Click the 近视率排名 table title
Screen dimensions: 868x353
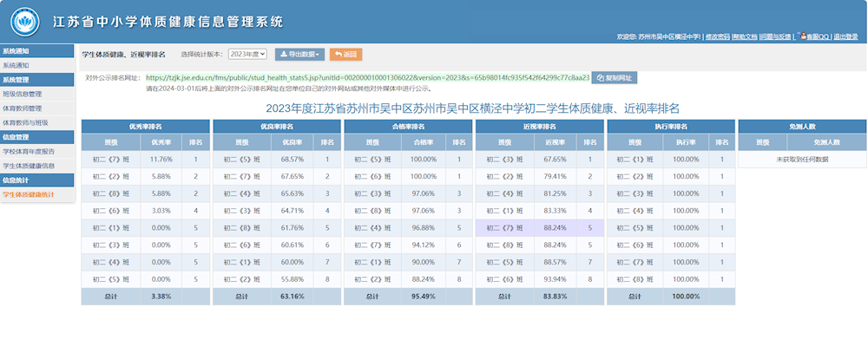(x=540, y=126)
